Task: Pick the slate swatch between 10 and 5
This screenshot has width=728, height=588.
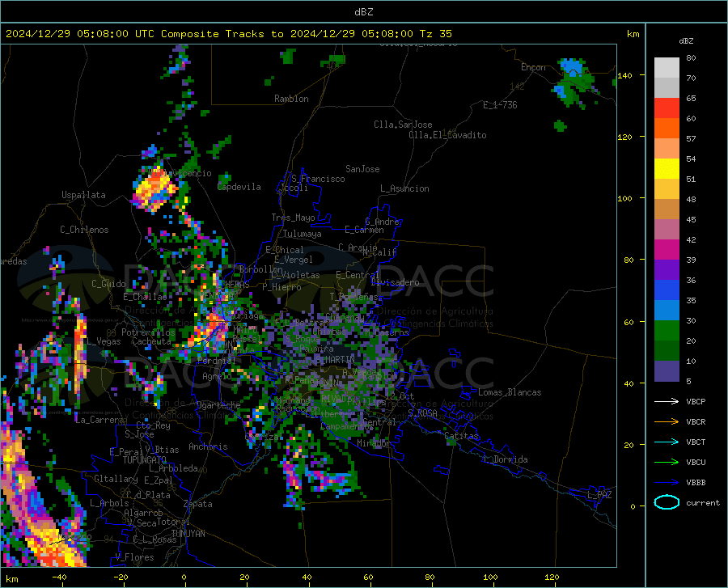Action: click(x=667, y=371)
